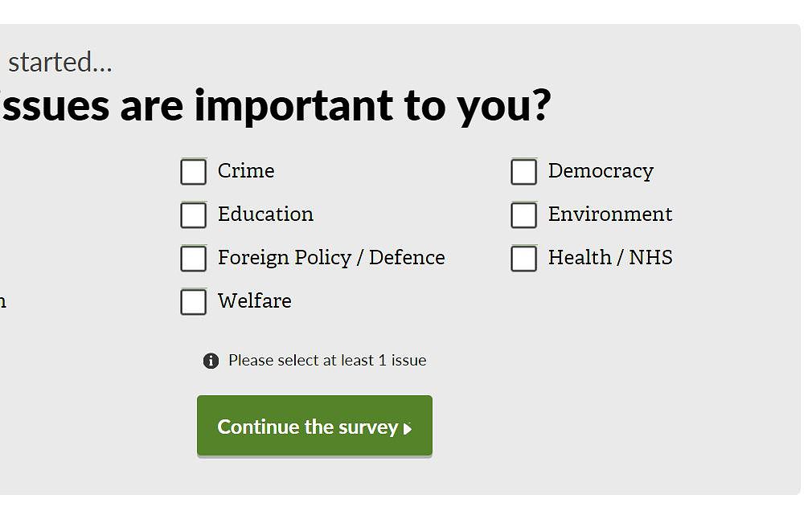Click the arrow icon on Continue button
The width and height of the screenshot is (812, 531).
coord(408,429)
